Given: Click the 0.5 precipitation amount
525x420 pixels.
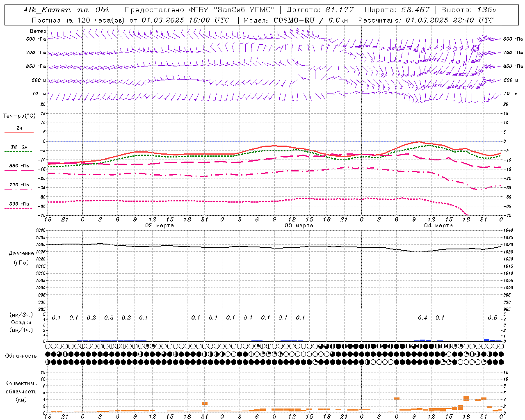Looking at the screenshot, I should (x=492, y=317).
